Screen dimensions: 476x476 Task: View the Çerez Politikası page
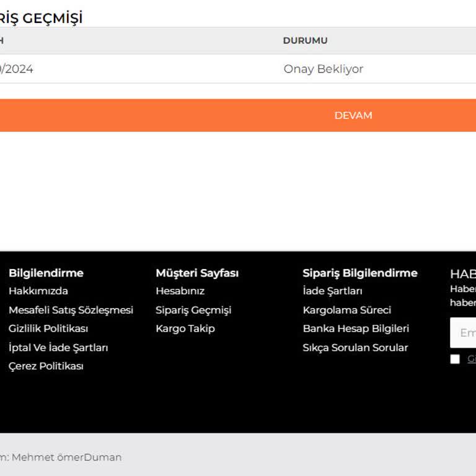46,366
